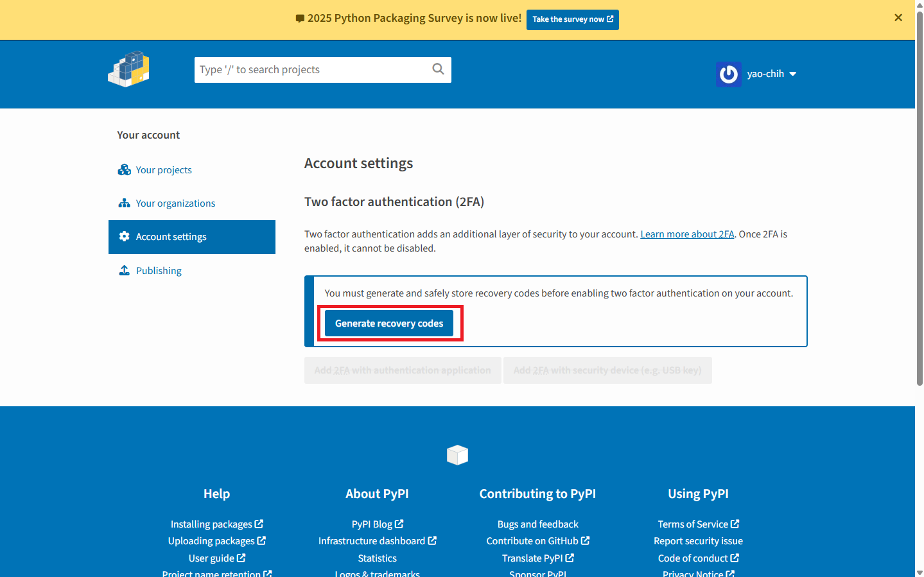Open Statistics footer link

pyautogui.click(x=378, y=558)
